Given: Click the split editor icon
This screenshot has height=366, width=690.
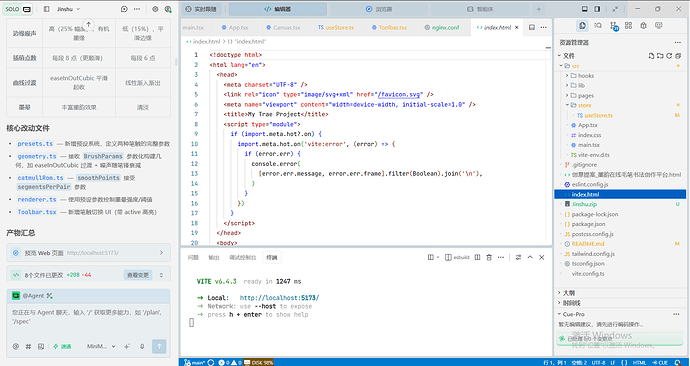Looking at the screenshot, I should click(532, 27).
